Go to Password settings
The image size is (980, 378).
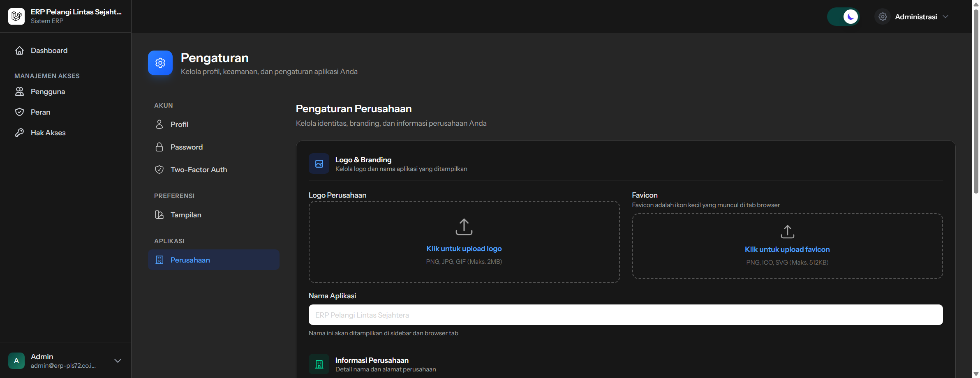(186, 147)
